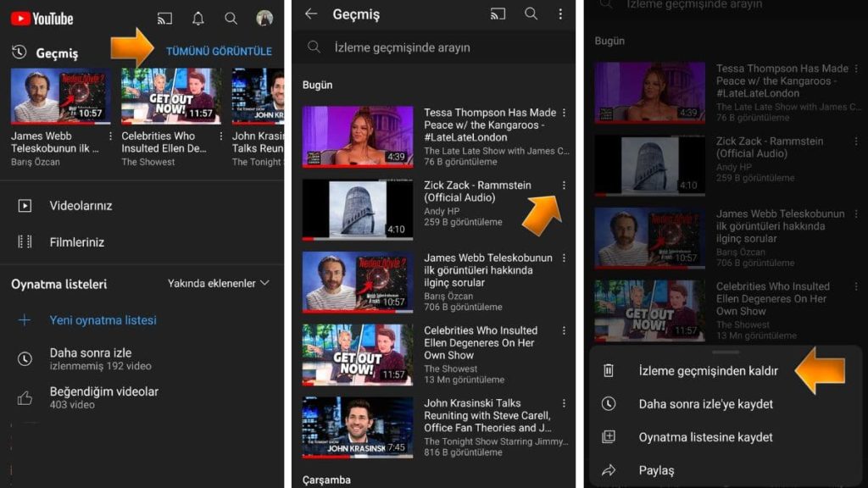Tap clock icon for save to watch later

pyautogui.click(x=609, y=404)
